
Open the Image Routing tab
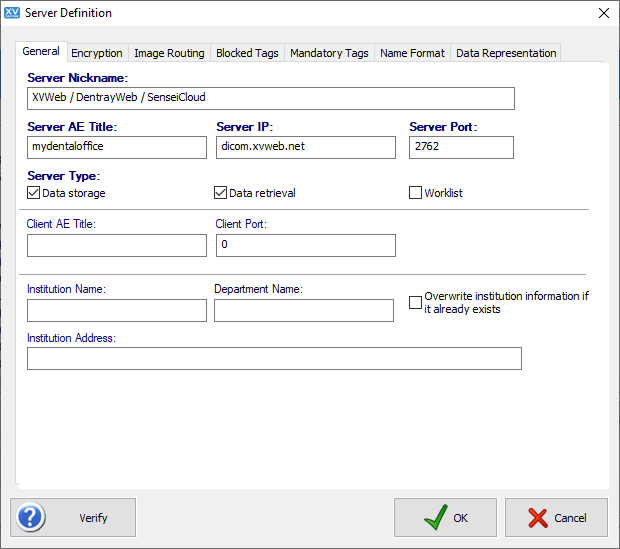[169, 53]
